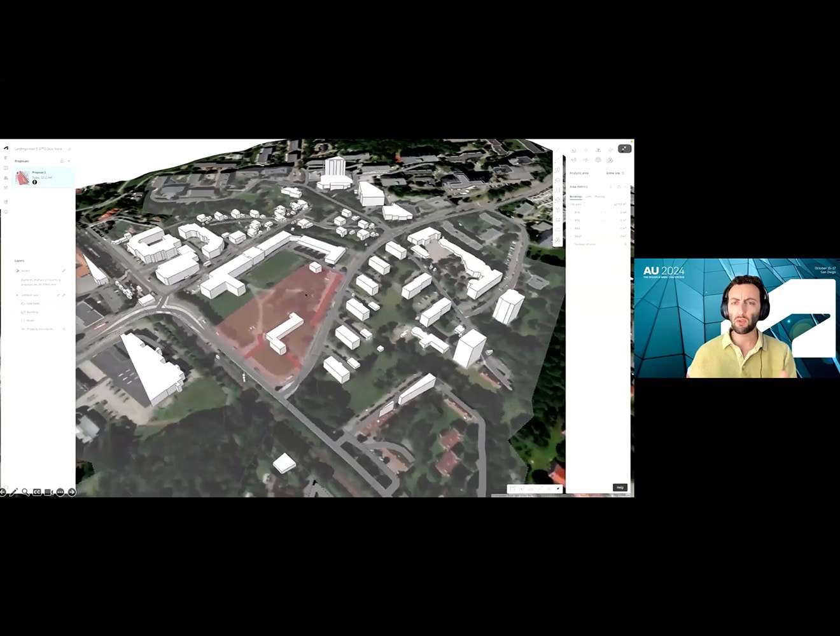Click the Help button at bottom right
Image resolution: width=840 pixels, height=636 pixels.
pos(619,487)
